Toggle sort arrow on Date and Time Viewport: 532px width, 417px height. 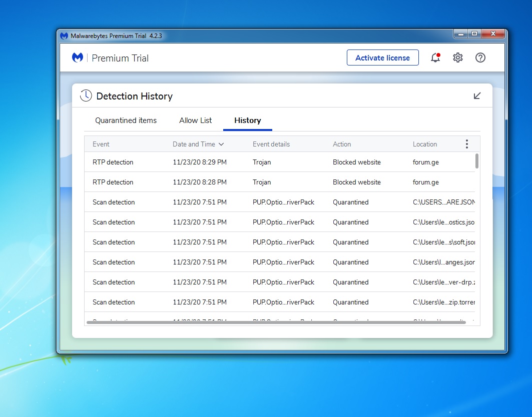[x=221, y=144]
